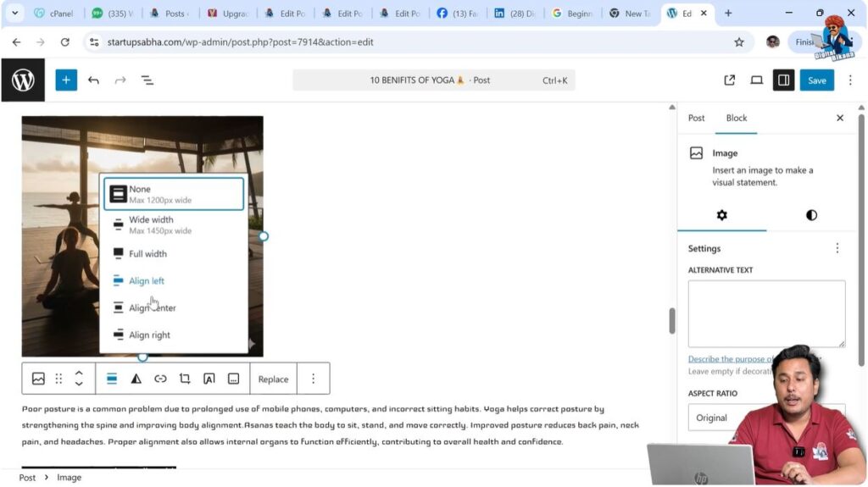Open the device preview icon
Screen dimensions: 868x487
tap(757, 80)
